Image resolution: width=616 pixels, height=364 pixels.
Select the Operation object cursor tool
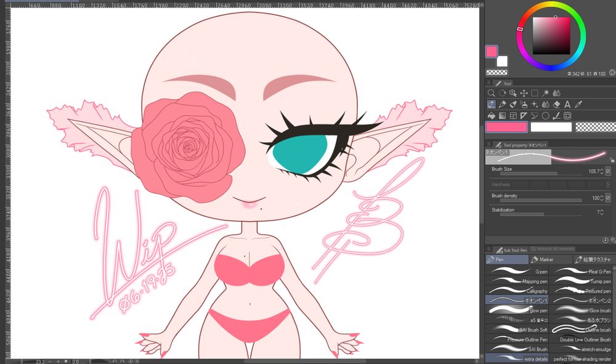513,93
